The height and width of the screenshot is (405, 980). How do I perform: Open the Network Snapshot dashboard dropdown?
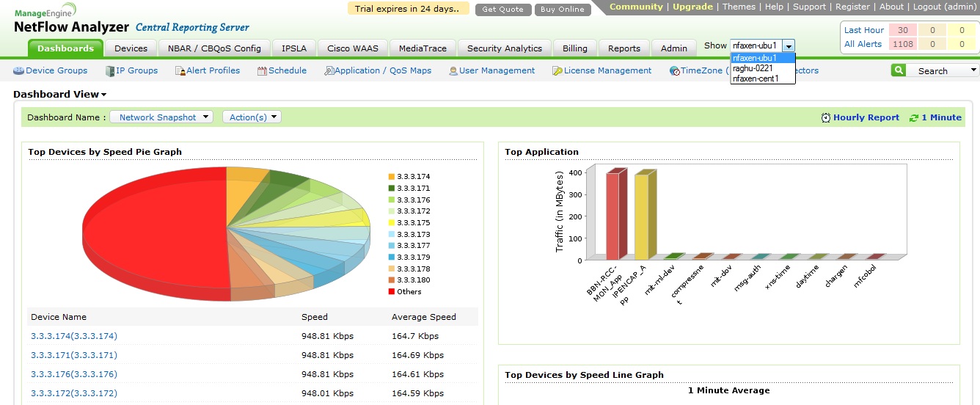(x=161, y=117)
